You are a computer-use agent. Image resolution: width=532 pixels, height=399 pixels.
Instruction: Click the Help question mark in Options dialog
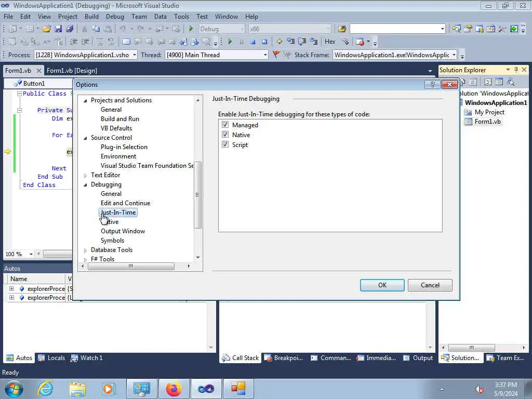pos(432,85)
